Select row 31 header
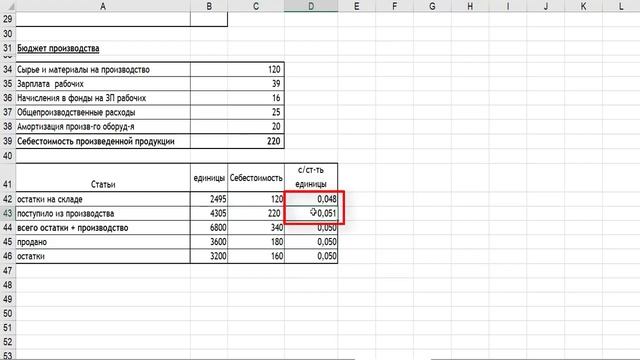Screen dimensions: 640x360 [8, 48]
